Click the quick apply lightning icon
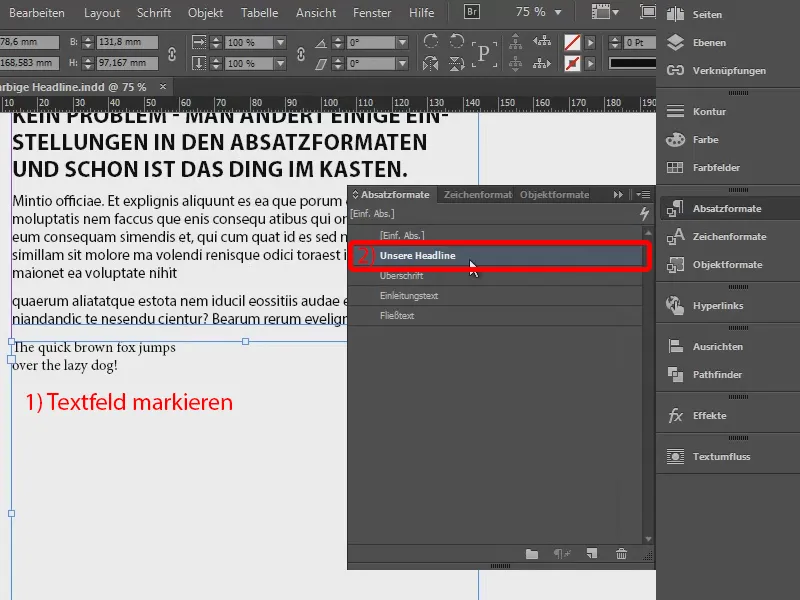The width and height of the screenshot is (800, 600). [x=644, y=213]
